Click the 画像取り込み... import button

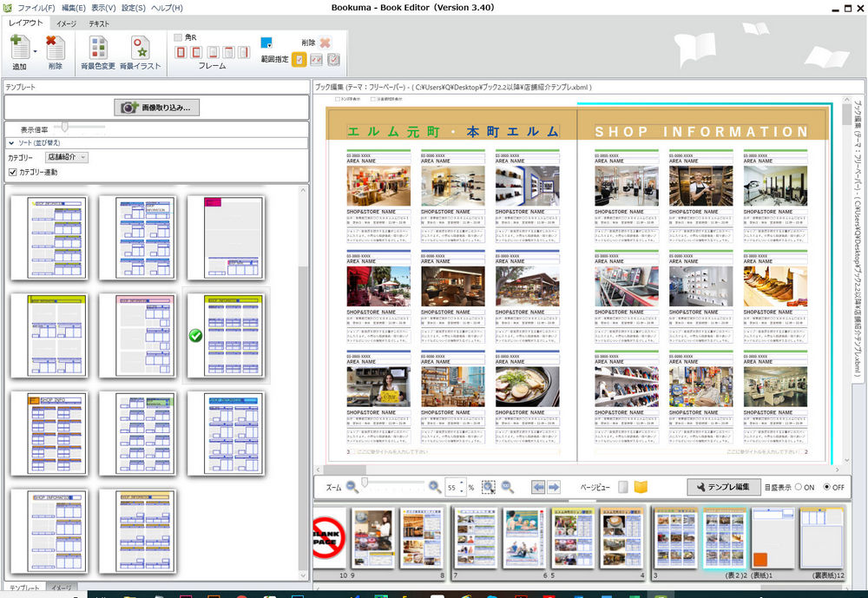(x=156, y=108)
